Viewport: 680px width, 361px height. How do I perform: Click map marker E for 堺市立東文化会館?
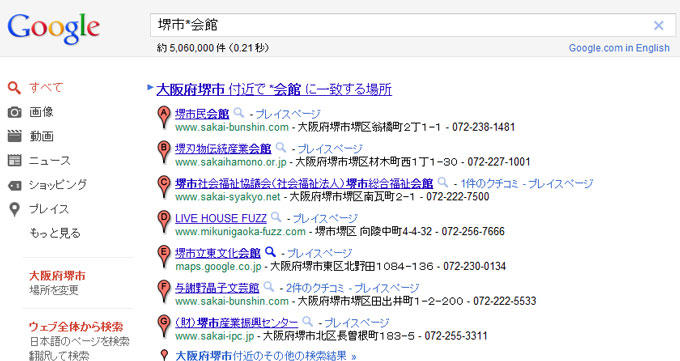(163, 256)
